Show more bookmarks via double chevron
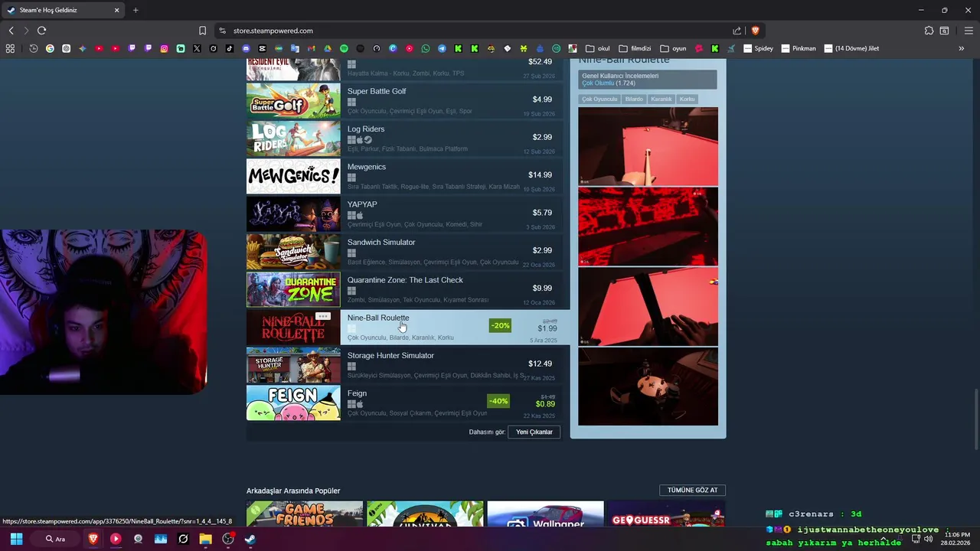Image resolution: width=980 pixels, height=551 pixels. click(961, 48)
